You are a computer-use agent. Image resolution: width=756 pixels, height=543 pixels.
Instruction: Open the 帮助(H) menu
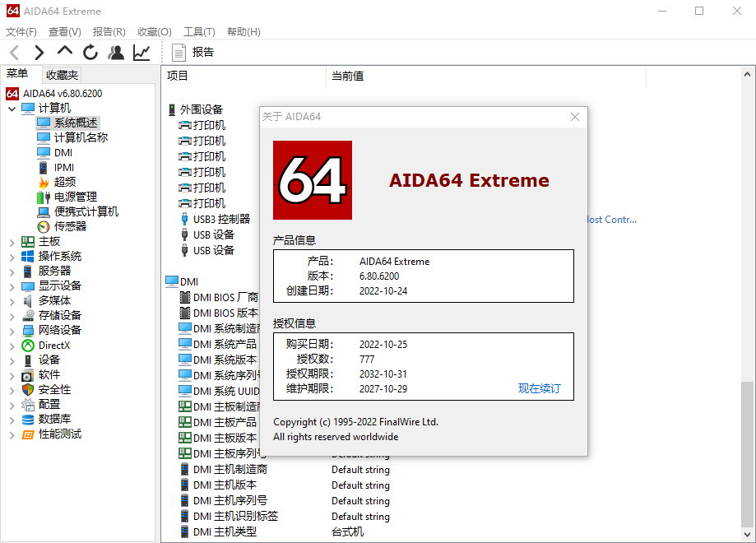(243, 32)
